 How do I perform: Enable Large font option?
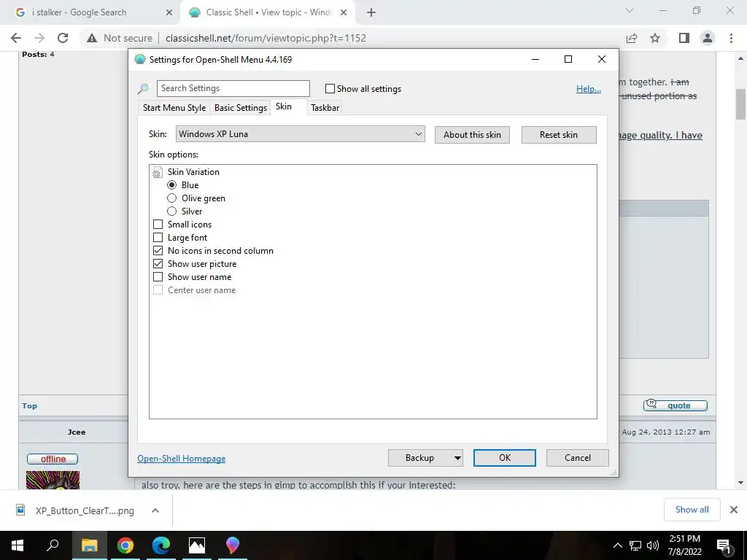click(x=158, y=237)
